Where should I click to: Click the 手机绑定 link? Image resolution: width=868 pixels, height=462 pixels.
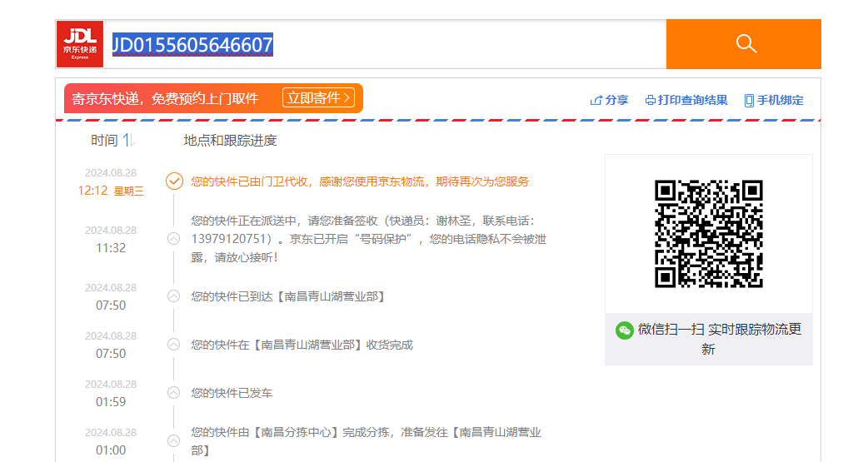click(780, 100)
